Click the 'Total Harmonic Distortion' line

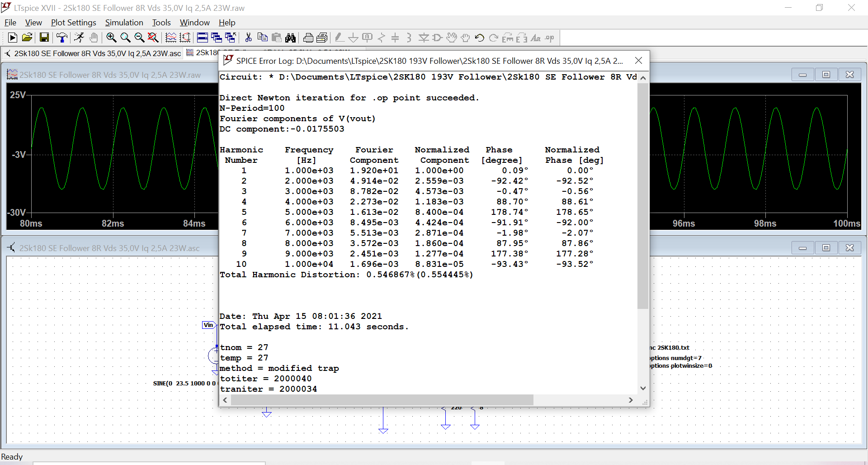[346, 275]
